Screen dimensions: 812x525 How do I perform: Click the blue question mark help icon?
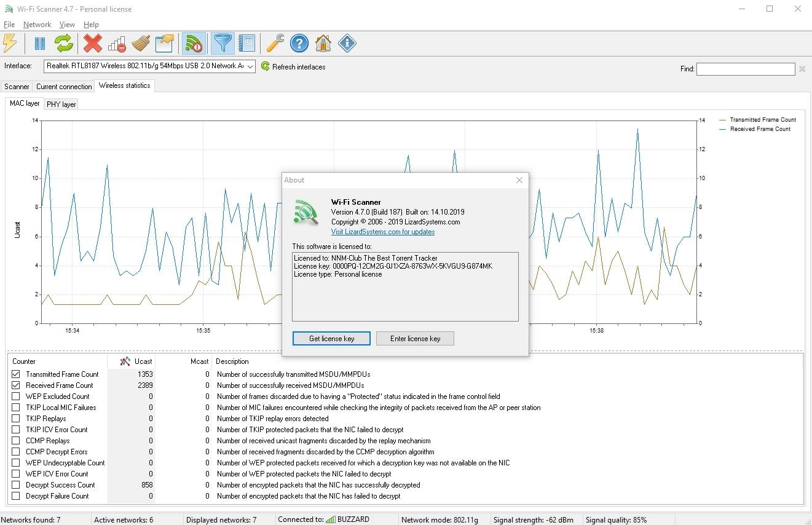[x=299, y=43]
